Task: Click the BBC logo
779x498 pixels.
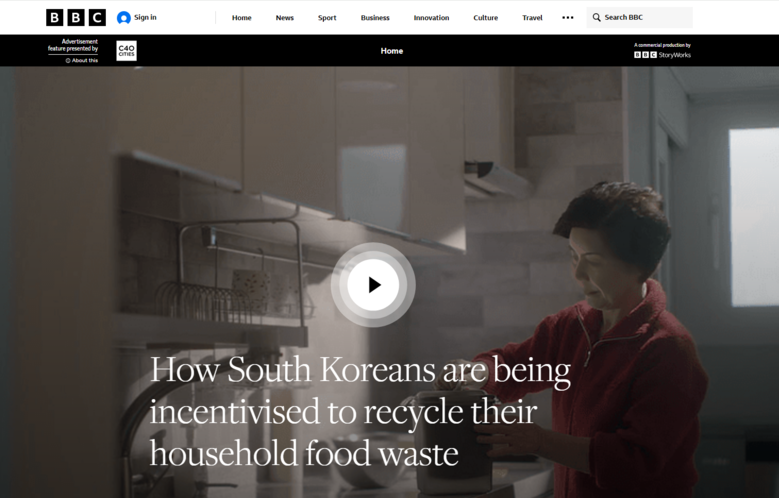Action: coord(76,17)
